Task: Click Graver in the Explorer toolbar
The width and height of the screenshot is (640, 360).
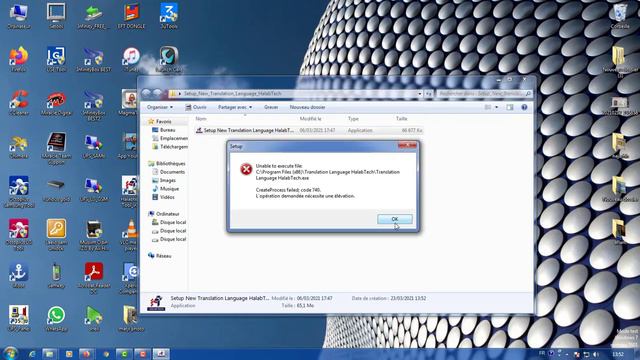Action: [271, 107]
